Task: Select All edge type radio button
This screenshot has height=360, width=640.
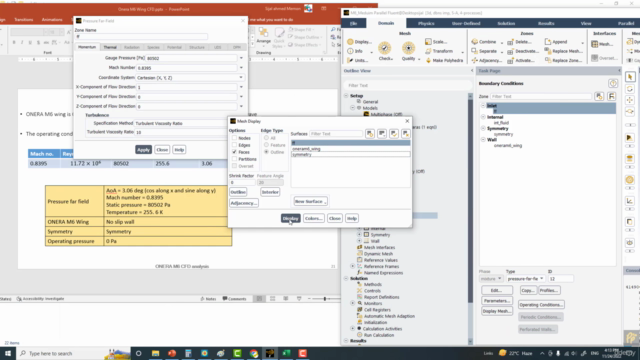Action: (x=267, y=138)
